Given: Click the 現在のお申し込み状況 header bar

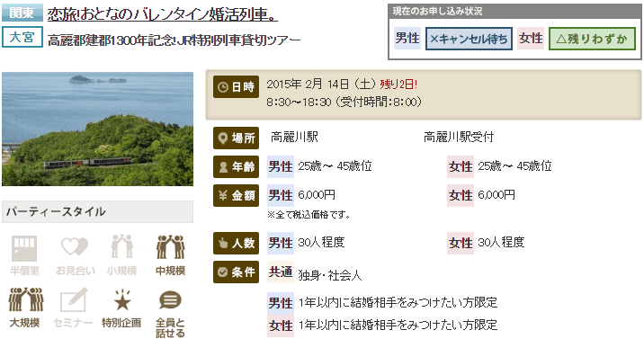Looking at the screenshot, I should click(x=514, y=11).
